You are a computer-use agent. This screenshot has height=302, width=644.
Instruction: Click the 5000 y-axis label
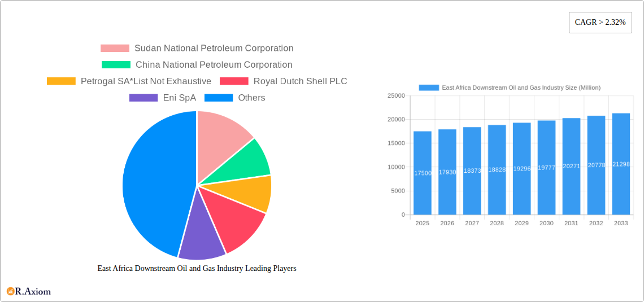(x=398, y=191)
